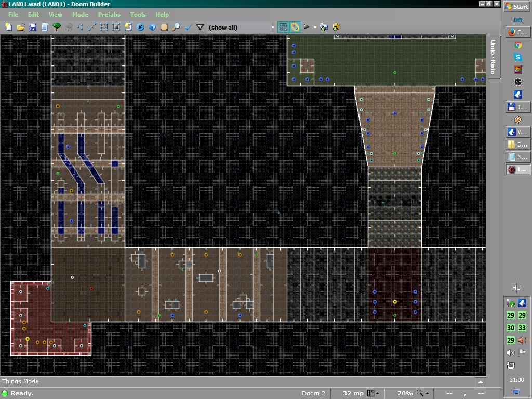The width and height of the screenshot is (532, 399).
Task: Click the prefab icon with green up arrow
Action: tap(324, 27)
